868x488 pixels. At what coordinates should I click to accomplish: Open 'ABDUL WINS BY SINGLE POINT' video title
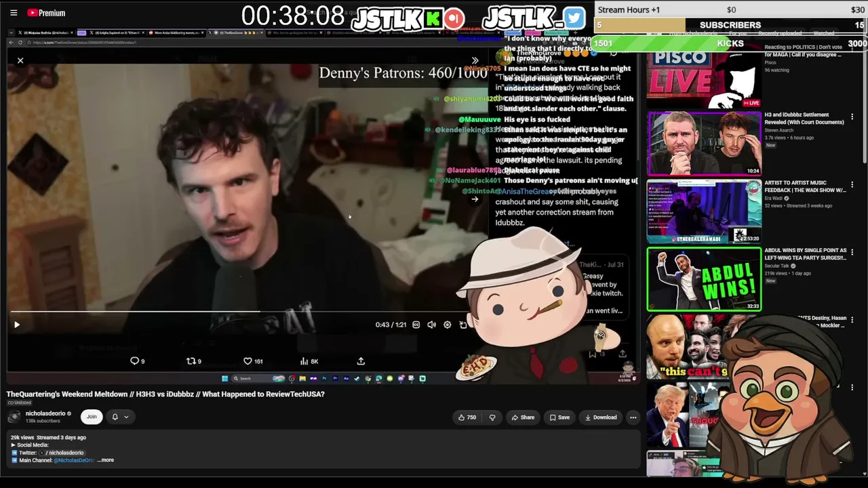coord(806,254)
